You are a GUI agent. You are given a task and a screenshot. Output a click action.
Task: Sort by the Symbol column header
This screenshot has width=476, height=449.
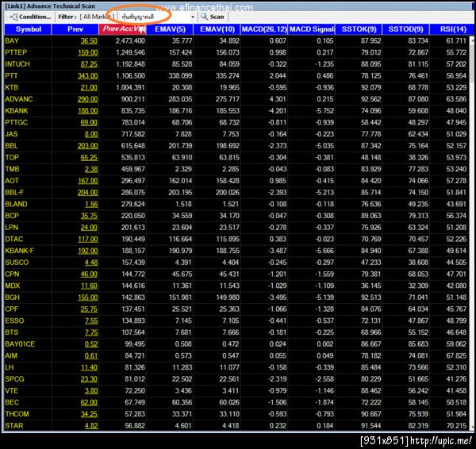click(x=28, y=29)
